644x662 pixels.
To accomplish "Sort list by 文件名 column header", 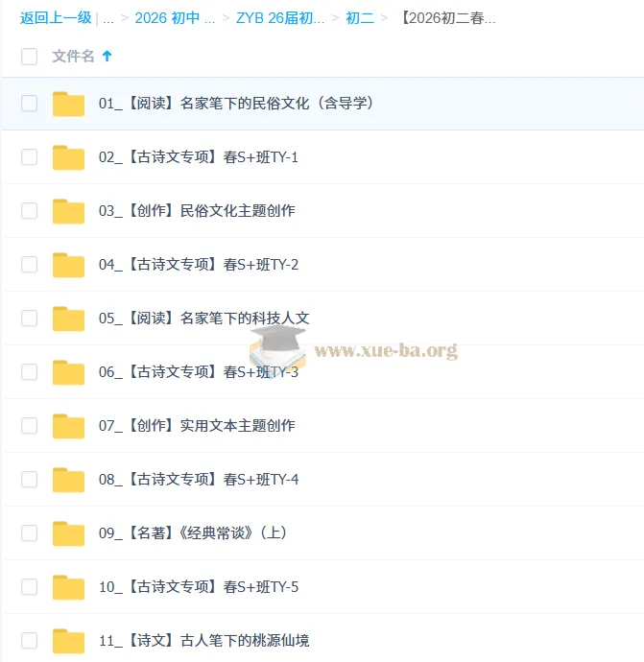I will (73, 57).
